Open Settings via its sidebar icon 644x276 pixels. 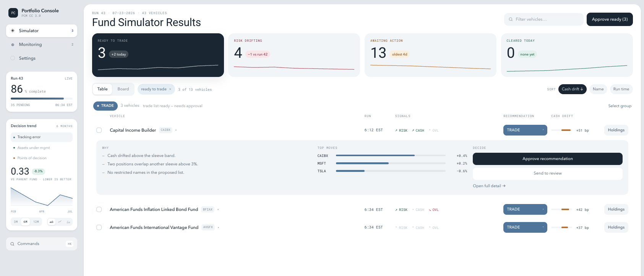click(13, 58)
